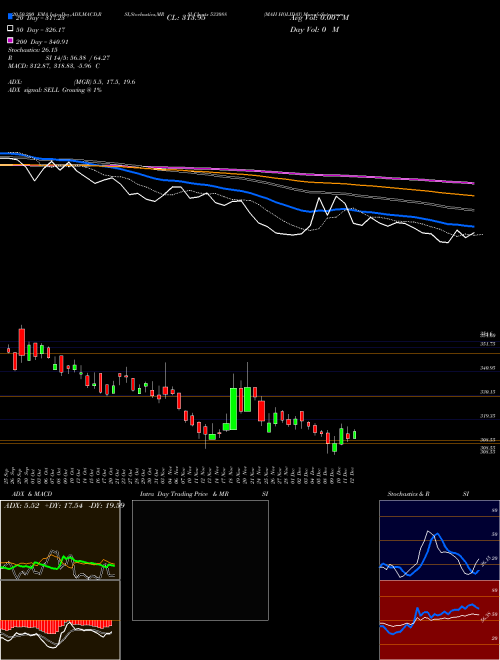Open the ADX indicator chart panel
The width and height of the screenshot is (500, 660).
click(60, 540)
